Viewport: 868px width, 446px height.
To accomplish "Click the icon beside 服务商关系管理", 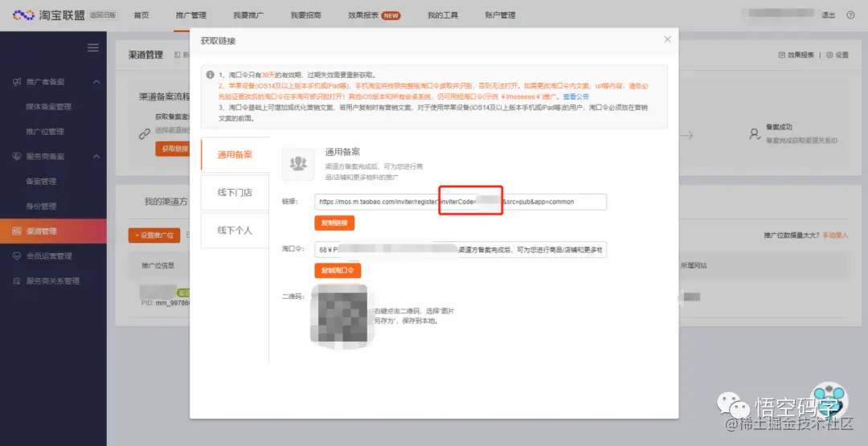I will pos(17,281).
